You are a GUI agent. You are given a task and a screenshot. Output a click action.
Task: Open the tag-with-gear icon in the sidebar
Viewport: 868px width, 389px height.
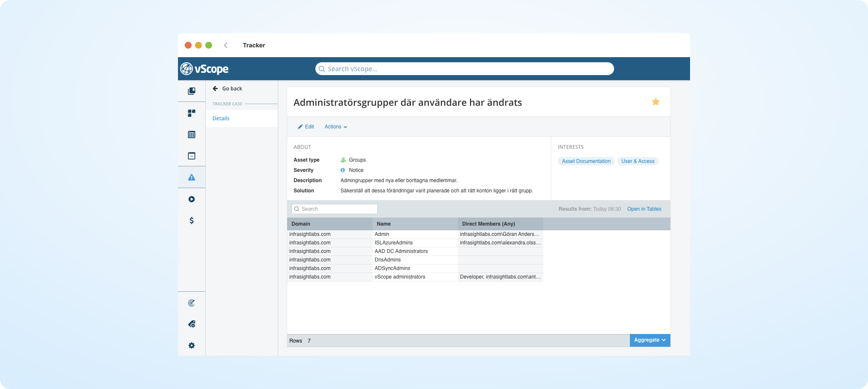point(192,324)
